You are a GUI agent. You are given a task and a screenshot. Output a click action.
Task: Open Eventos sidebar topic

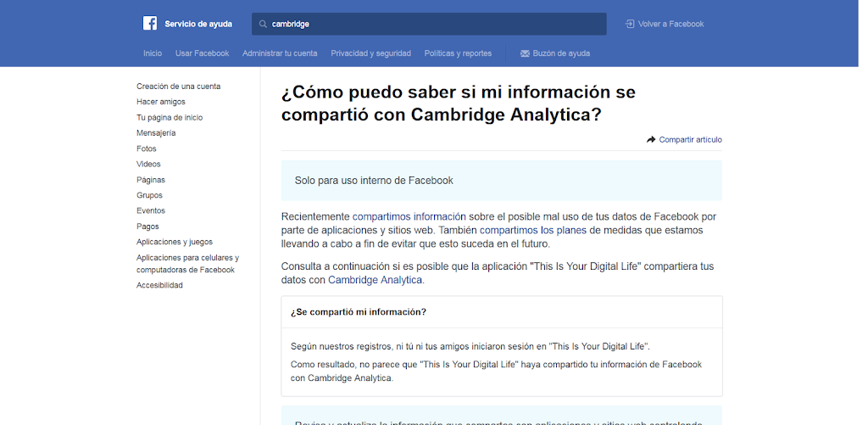pyautogui.click(x=151, y=210)
